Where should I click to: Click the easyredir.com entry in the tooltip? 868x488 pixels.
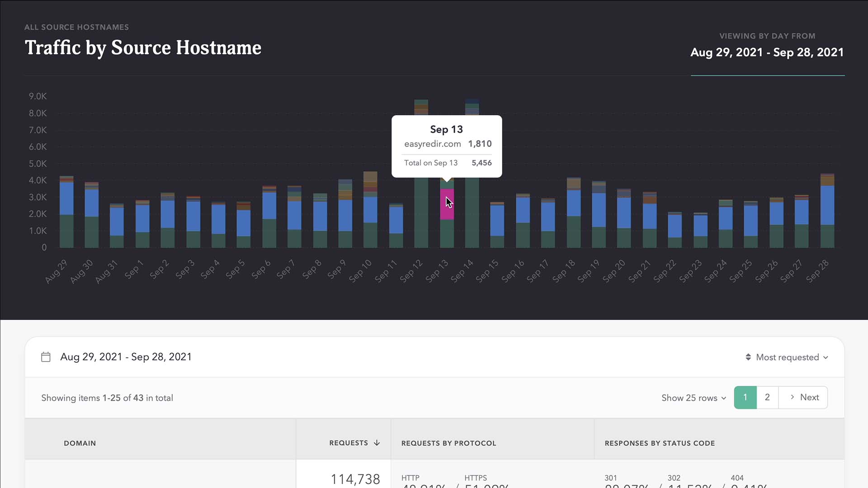[433, 144]
